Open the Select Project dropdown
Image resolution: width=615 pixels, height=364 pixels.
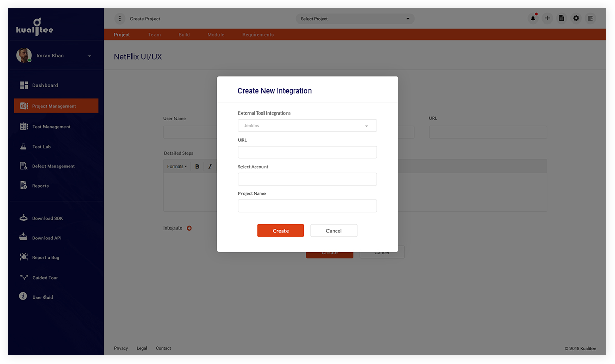(x=355, y=19)
